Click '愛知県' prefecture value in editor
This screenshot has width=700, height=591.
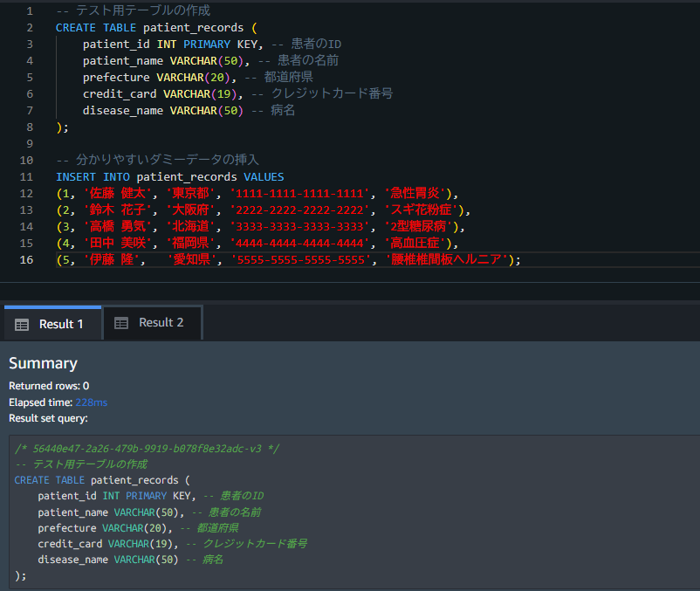(192, 259)
